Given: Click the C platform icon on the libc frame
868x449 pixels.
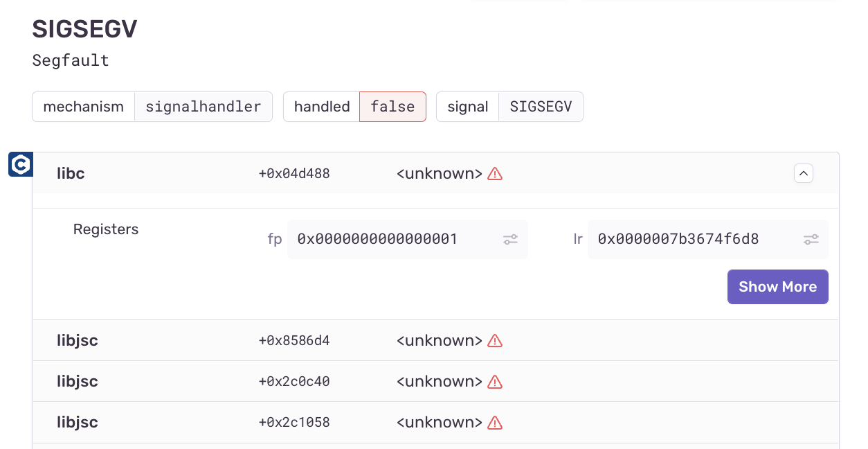Looking at the screenshot, I should click(x=20, y=164).
